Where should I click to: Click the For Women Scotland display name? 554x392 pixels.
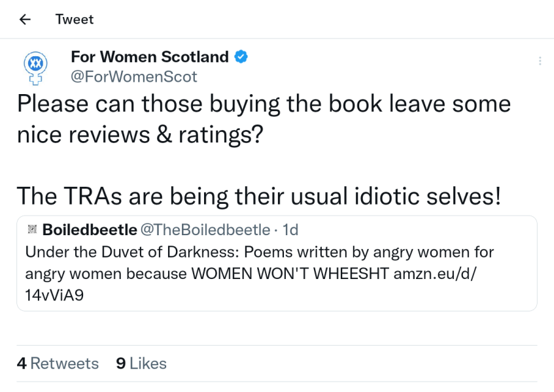tap(150, 57)
